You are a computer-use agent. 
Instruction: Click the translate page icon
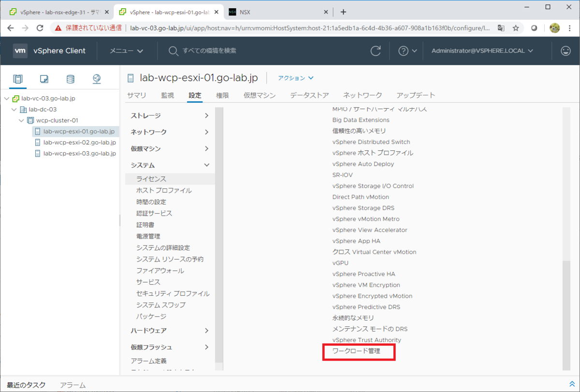pos(501,28)
